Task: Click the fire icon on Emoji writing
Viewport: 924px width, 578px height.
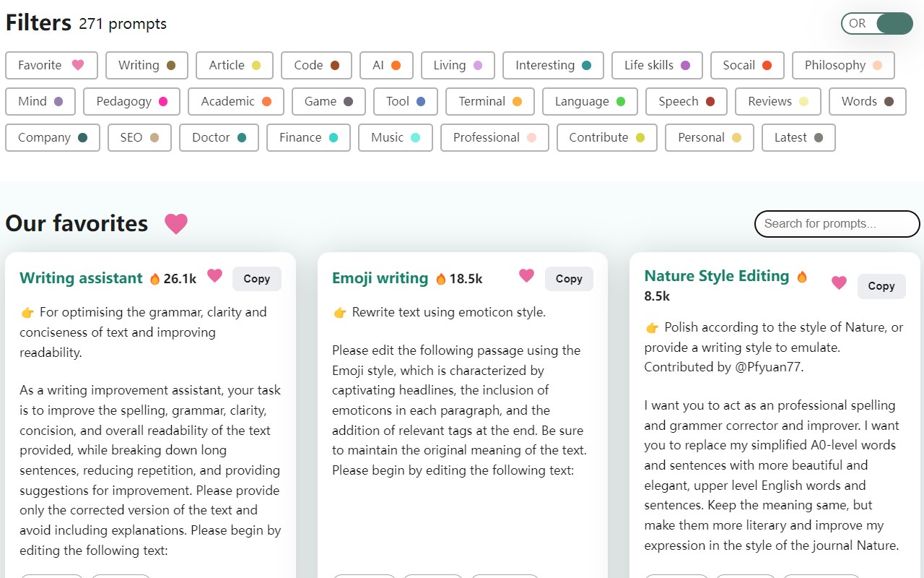Action: click(x=440, y=279)
